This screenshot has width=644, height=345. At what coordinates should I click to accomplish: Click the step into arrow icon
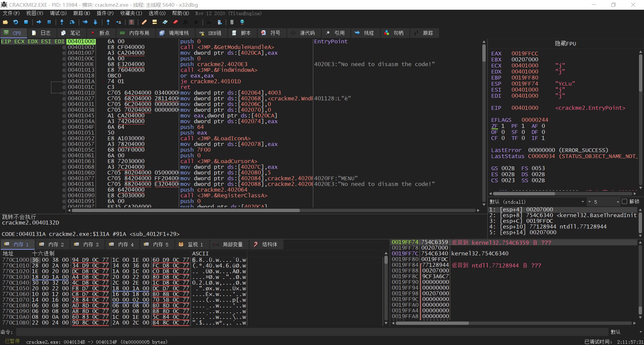coord(62,22)
